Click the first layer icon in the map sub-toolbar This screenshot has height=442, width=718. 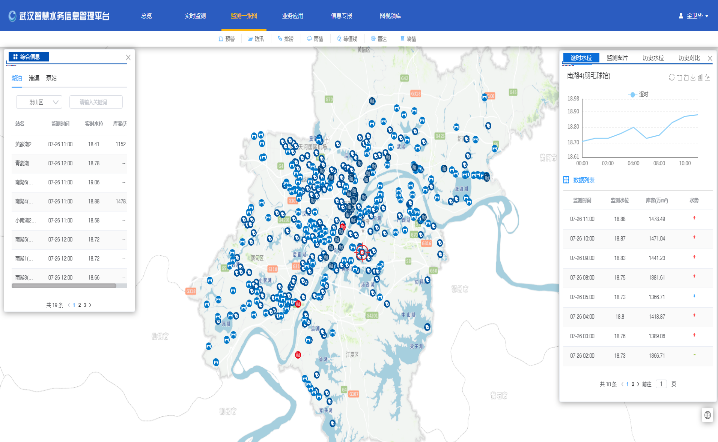tap(222, 39)
